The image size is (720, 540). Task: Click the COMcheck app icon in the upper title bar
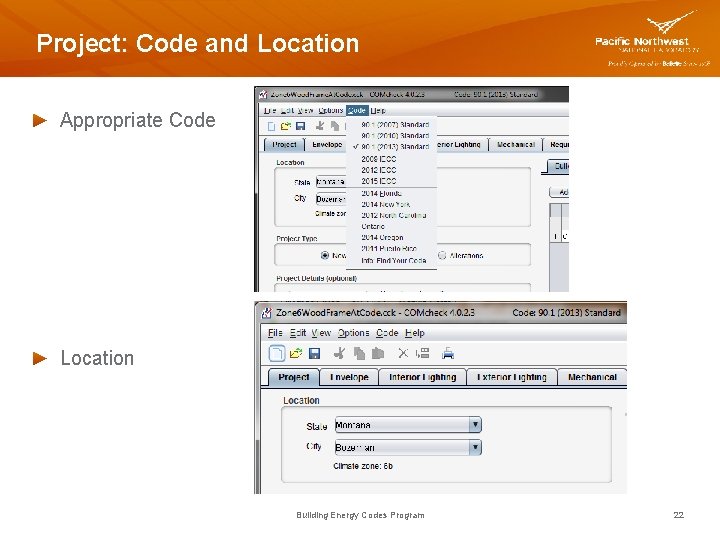263,95
